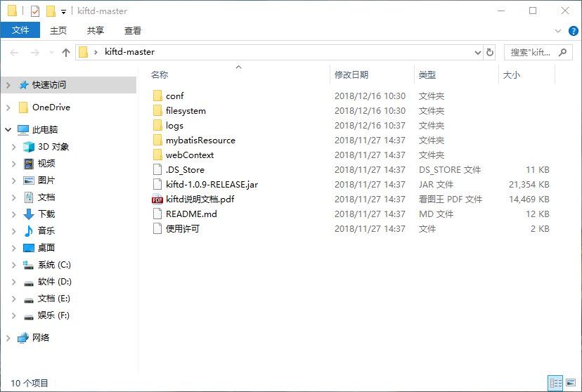Go up one folder level

pos(66,53)
